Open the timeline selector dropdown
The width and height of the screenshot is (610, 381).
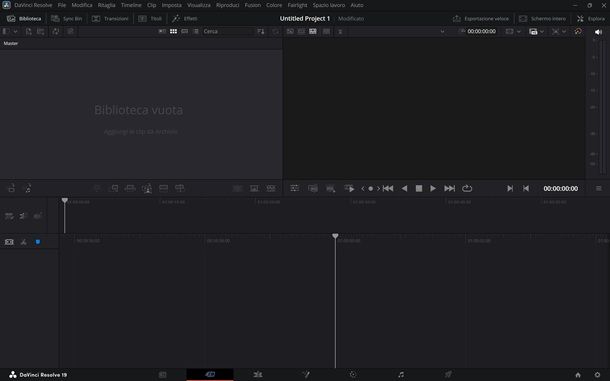pyautogui.click(x=442, y=32)
